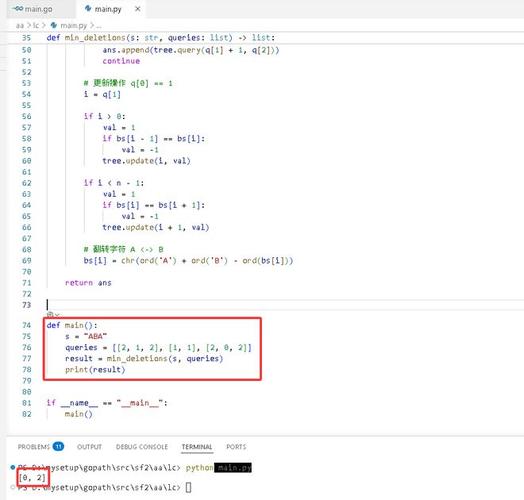This screenshot has height=500, width=524.
Task: Click the terminal prompt input cursor
Action: (x=188, y=488)
